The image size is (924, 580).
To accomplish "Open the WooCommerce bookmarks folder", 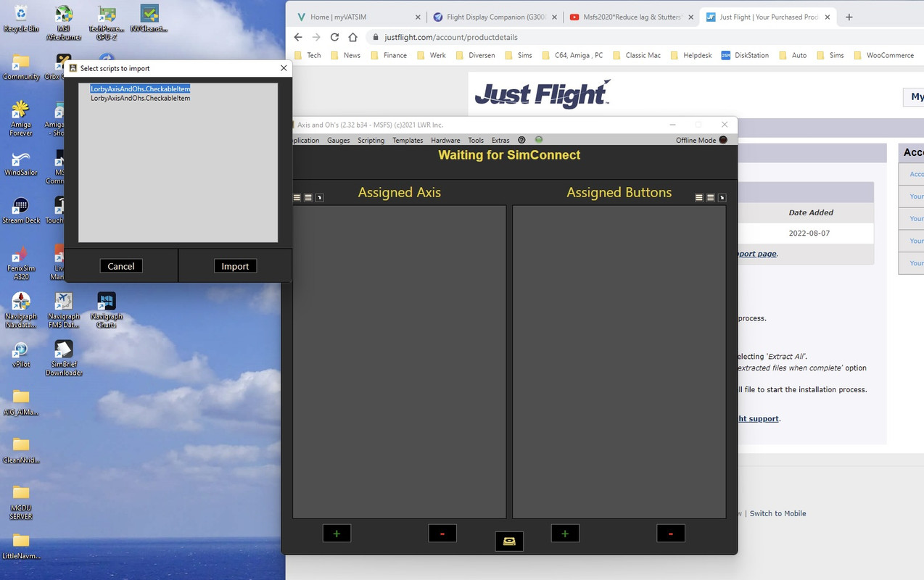I will (883, 55).
